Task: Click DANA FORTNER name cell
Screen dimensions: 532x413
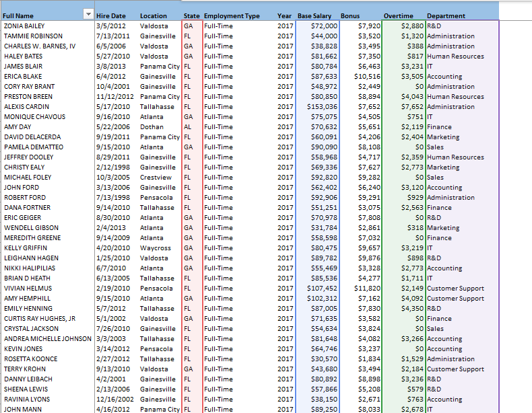Action: [27, 208]
